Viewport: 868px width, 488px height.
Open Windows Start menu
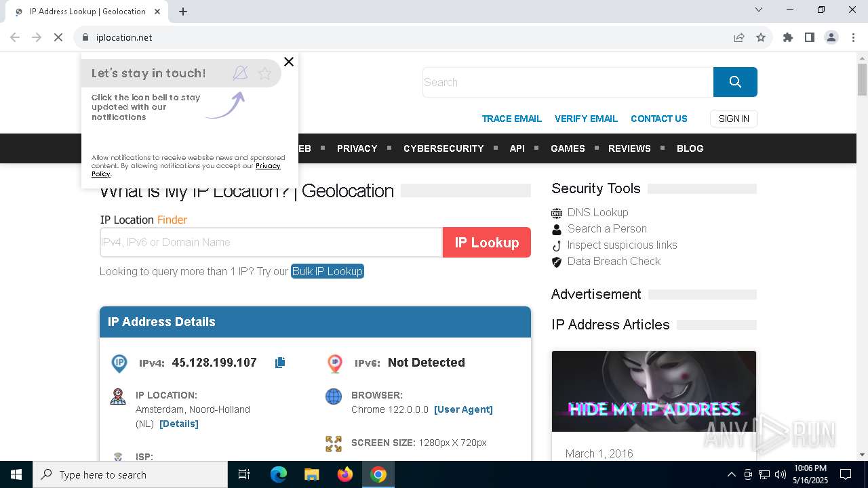16,474
